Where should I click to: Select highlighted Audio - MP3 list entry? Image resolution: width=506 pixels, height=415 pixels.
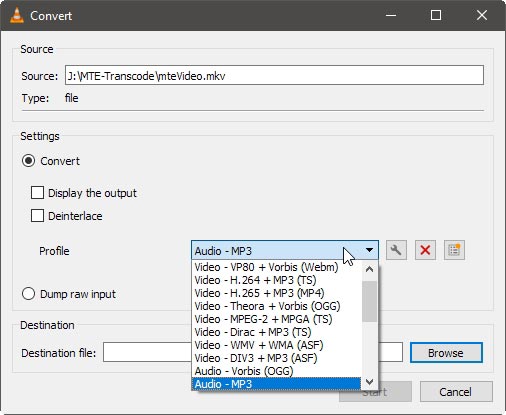click(277, 384)
